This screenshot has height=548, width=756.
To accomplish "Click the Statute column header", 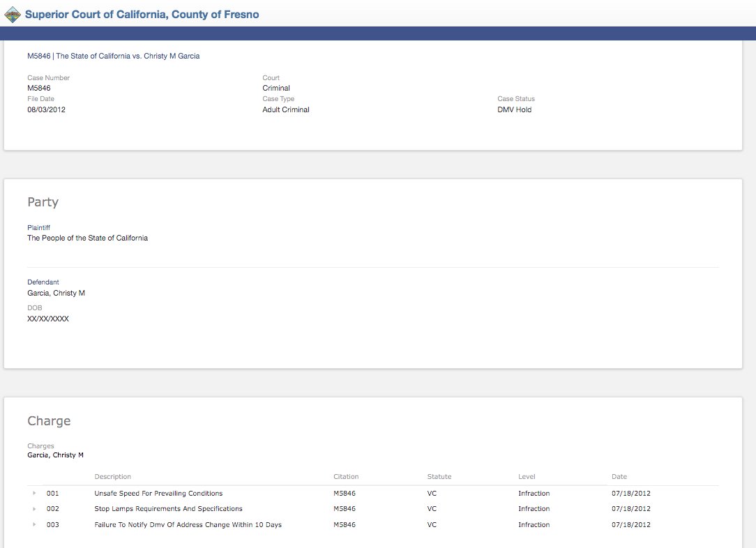I will [x=439, y=476].
